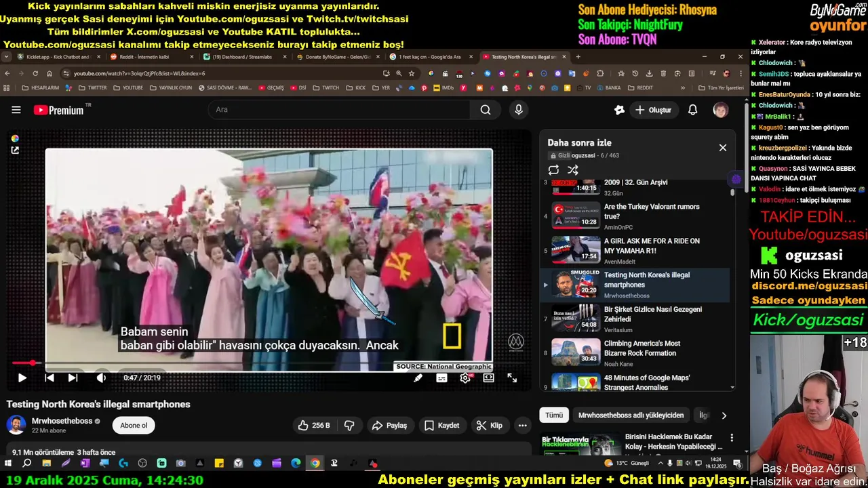Switch to the Donate ByNoGame tab
Image resolution: width=868 pixels, height=488 pixels.
click(339, 57)
